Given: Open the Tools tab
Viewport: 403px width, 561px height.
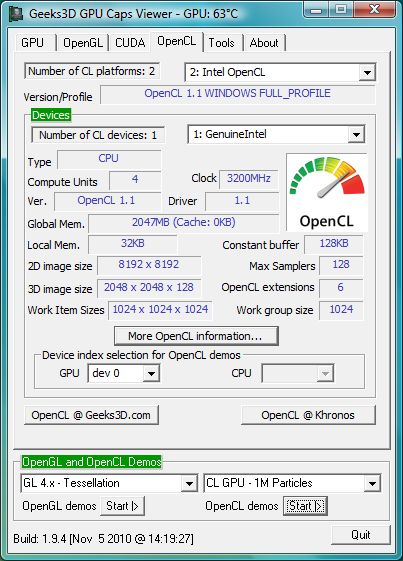Looking at the screenshot, I should [222, 43].
